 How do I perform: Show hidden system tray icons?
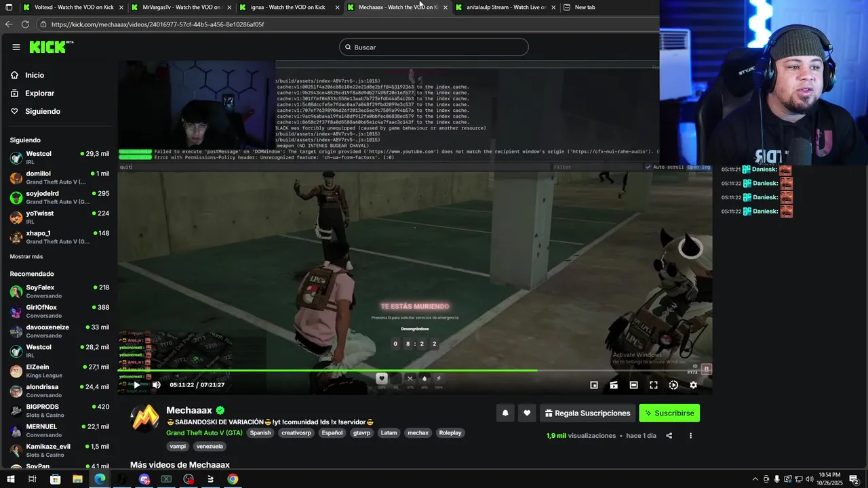point(755,479)
